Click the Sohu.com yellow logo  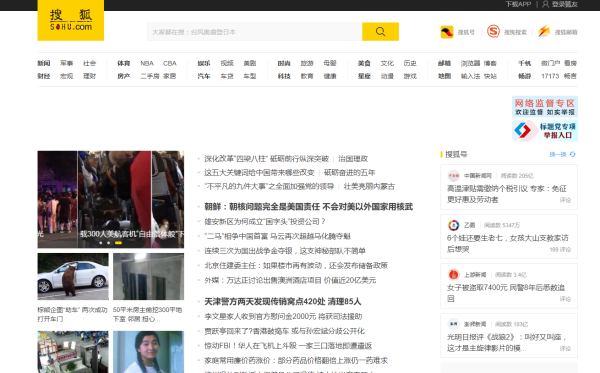pos(70,20)
